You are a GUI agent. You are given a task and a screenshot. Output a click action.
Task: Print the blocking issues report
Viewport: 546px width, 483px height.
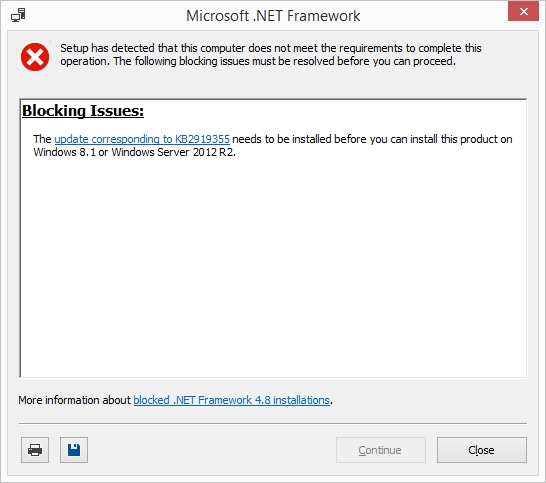click(35, 450)
